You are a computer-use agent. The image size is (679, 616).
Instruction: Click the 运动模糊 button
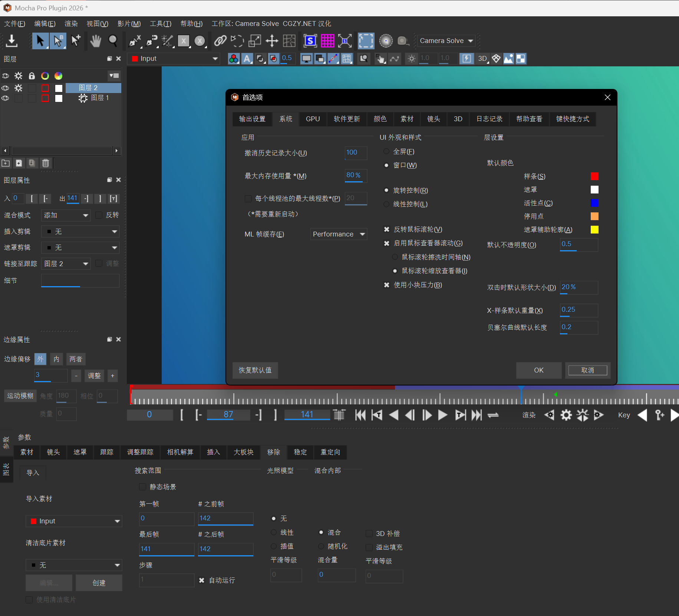[20, 396]
